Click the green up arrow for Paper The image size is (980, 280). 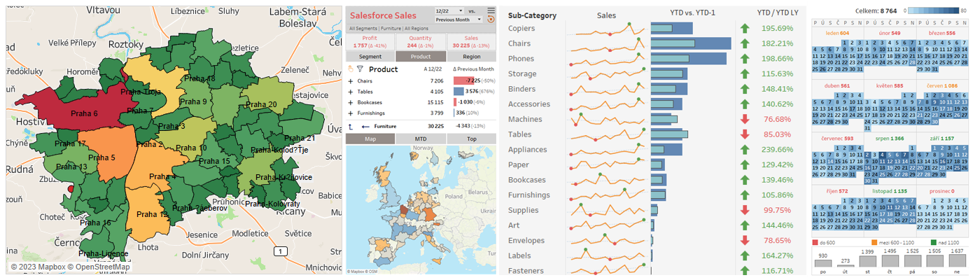pyautogui.click(x=745, y=164)
